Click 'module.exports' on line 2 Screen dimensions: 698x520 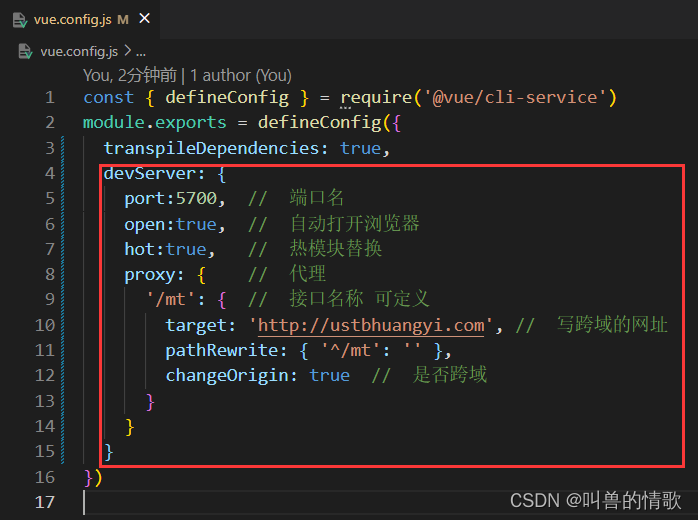[x=154, y=122]
